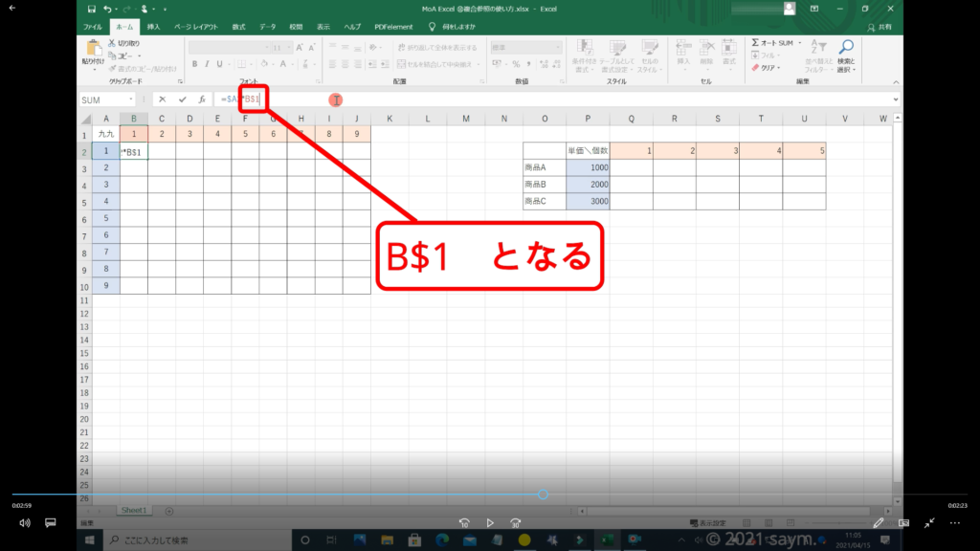Image resolution: width=980 pixels, height=551 pixels.
Task: Expand the Name Box dropdown showing SUM
Action: (x=130, y=99)
